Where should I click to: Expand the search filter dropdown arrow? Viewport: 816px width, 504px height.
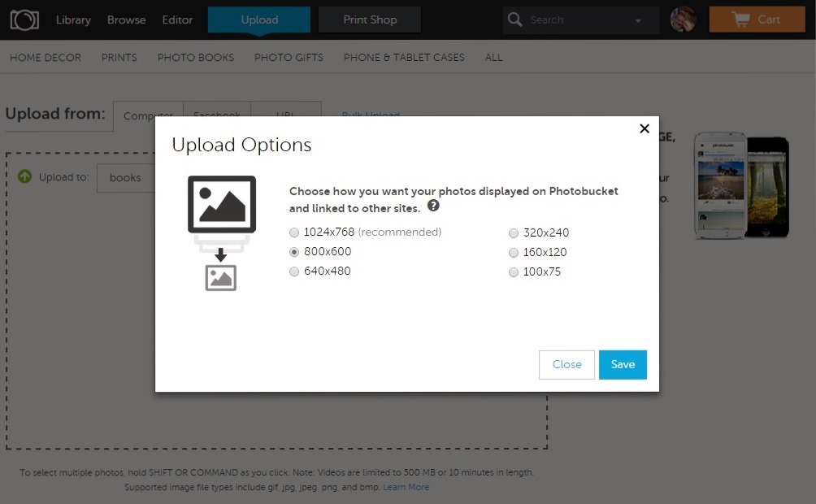638,20
